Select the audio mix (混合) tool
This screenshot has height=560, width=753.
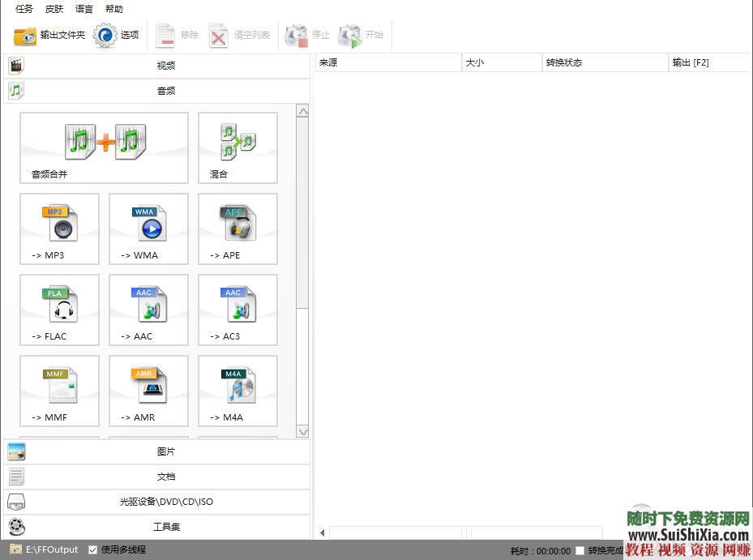coord(237,147)
